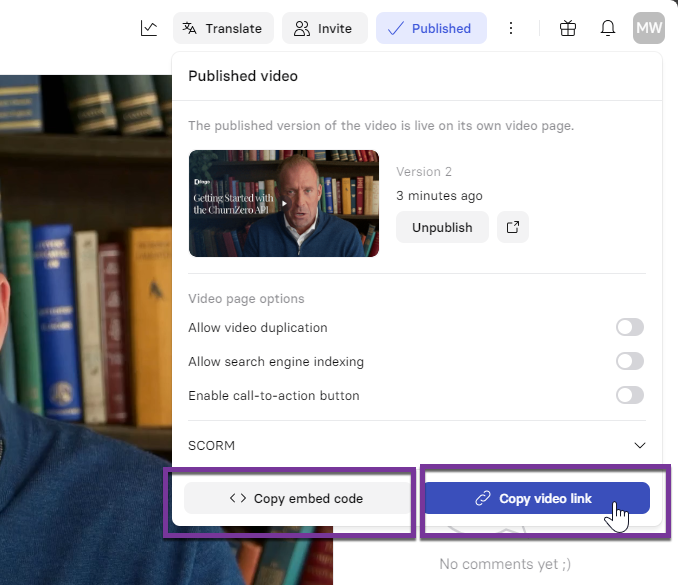The height and width of the screenshot is (585, 678).
Task: Open the Invite dialog
Action: tap(325, 29)
